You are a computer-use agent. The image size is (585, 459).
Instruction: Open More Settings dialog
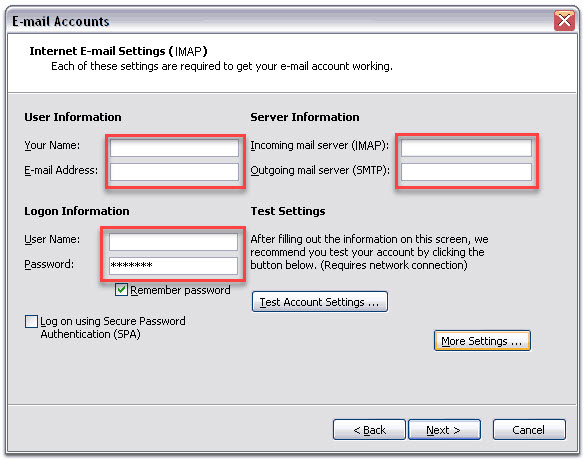[x=482, y=341]
